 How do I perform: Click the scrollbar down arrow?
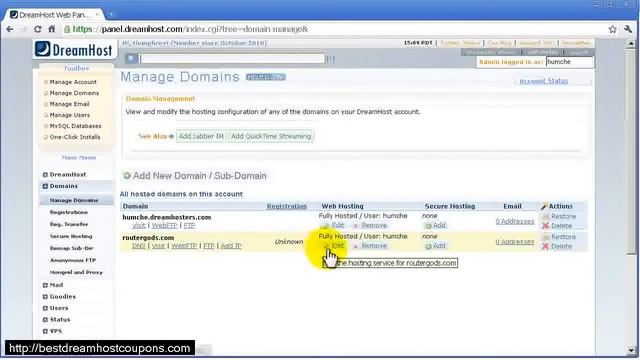631,350
